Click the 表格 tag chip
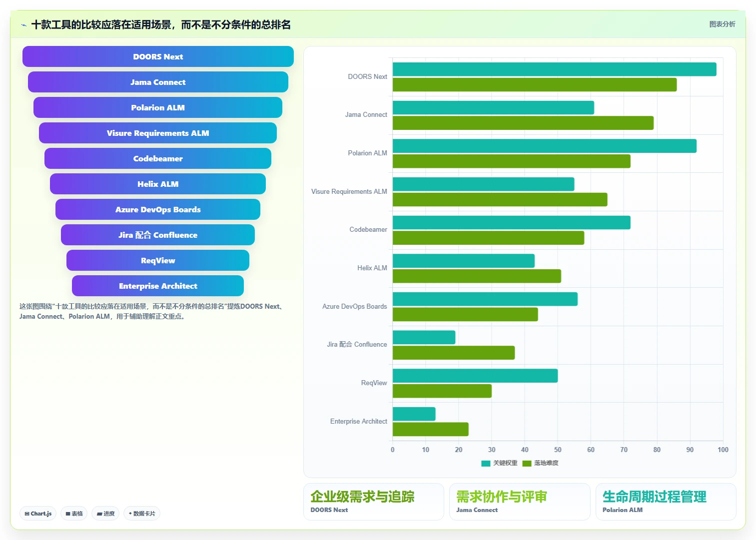This screenshot has height=540, width=756. tap(74, 514)
